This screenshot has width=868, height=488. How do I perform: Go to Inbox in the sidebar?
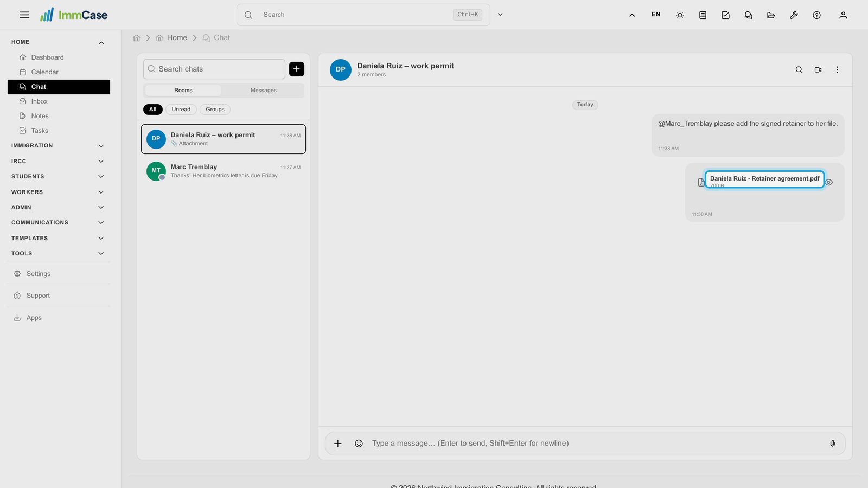(x=59, y=101)
